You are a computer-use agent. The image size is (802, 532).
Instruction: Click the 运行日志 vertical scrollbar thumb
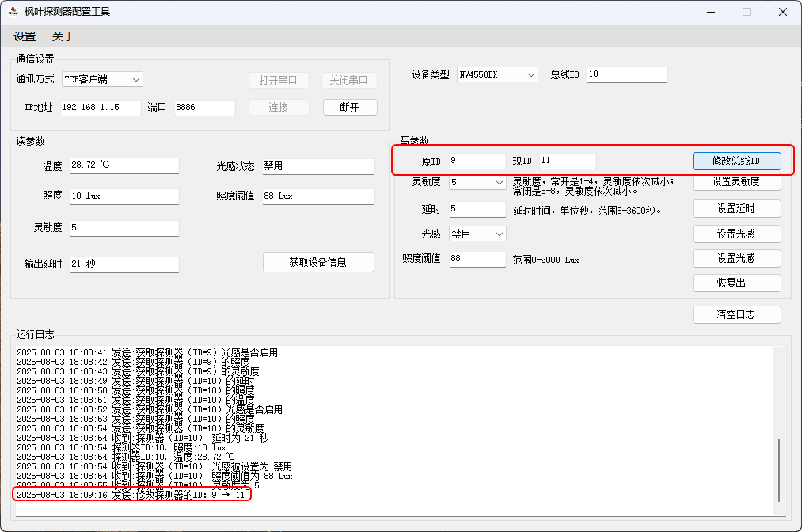tap(779, 469)
